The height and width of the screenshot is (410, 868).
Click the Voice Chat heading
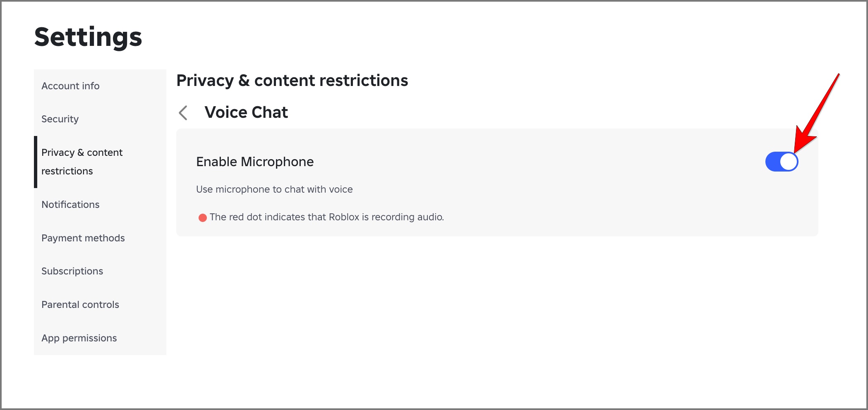pos(246,112)
